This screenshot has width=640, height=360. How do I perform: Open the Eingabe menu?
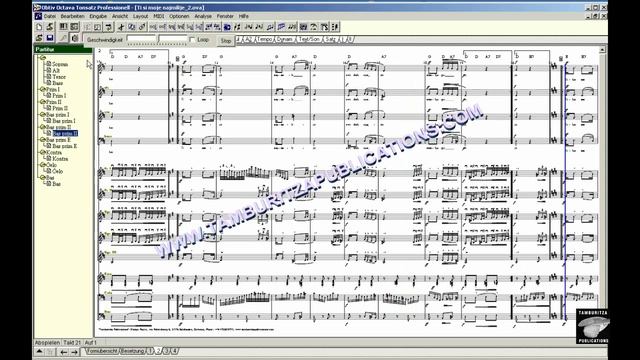98,16
